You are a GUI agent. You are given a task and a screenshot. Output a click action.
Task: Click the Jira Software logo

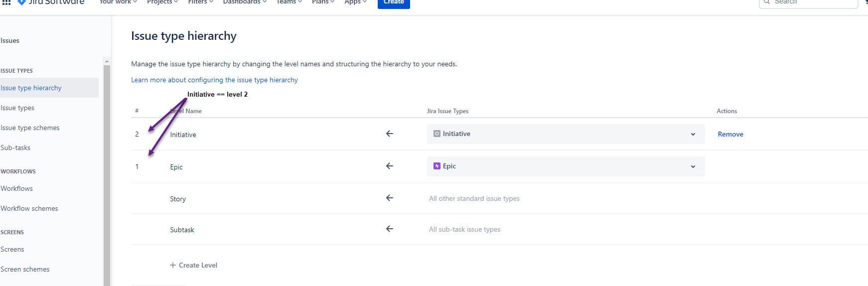tap(51, 2)
